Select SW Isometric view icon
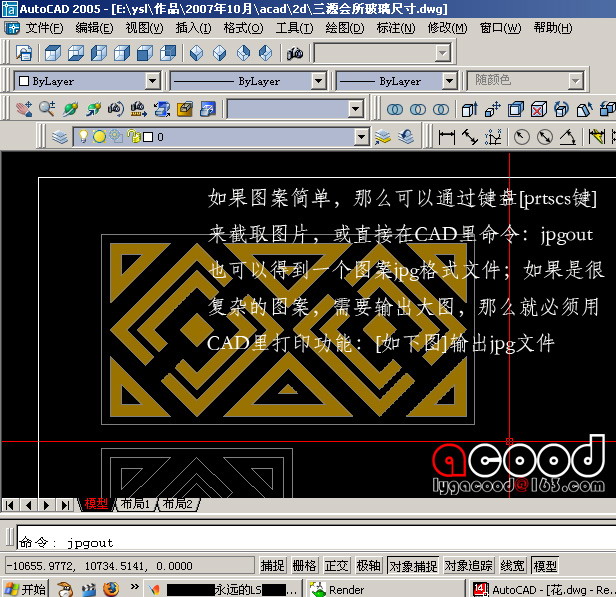This screenshot has width=616, height=597. (196, 53)
